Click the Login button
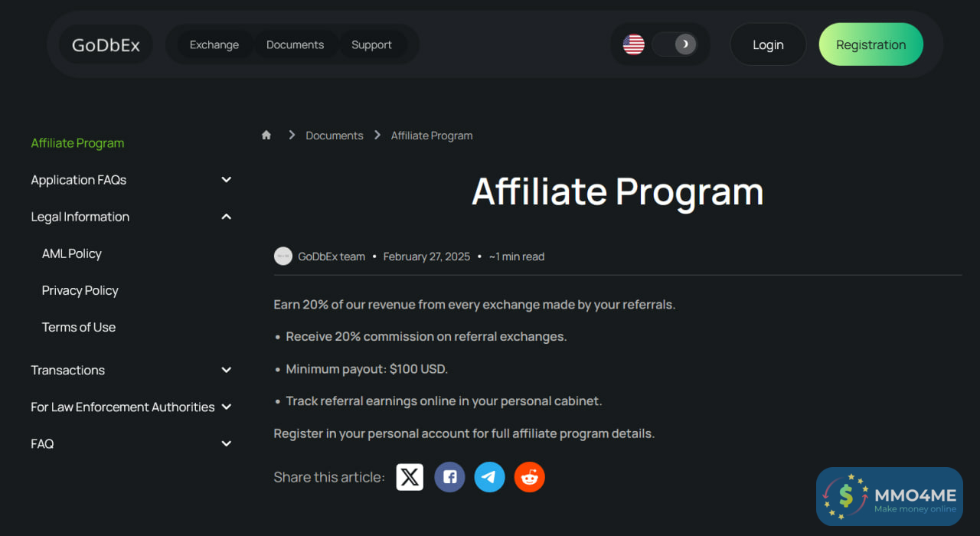This screenshot has height=536, width=980. [768, 44]
